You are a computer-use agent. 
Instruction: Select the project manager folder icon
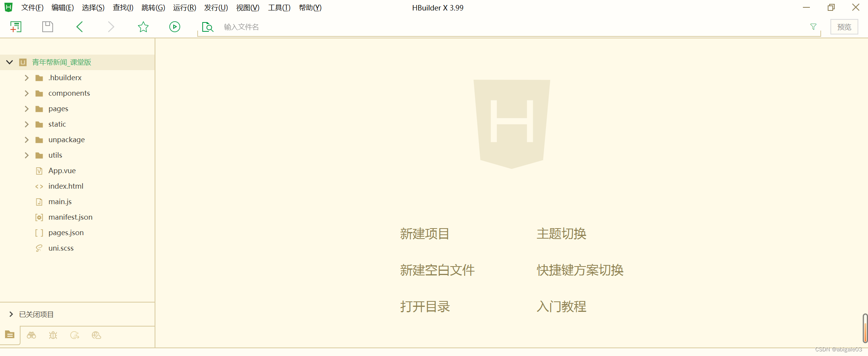tap(10, 335)
